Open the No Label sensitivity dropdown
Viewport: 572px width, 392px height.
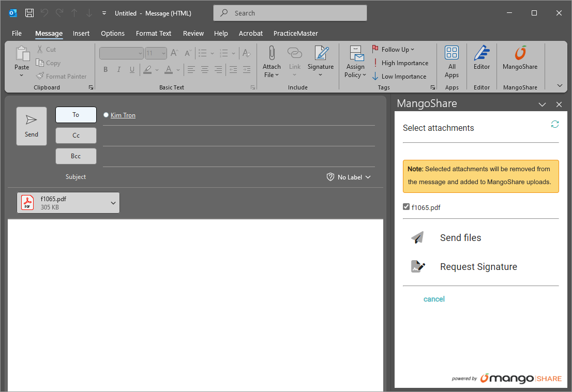349,177
